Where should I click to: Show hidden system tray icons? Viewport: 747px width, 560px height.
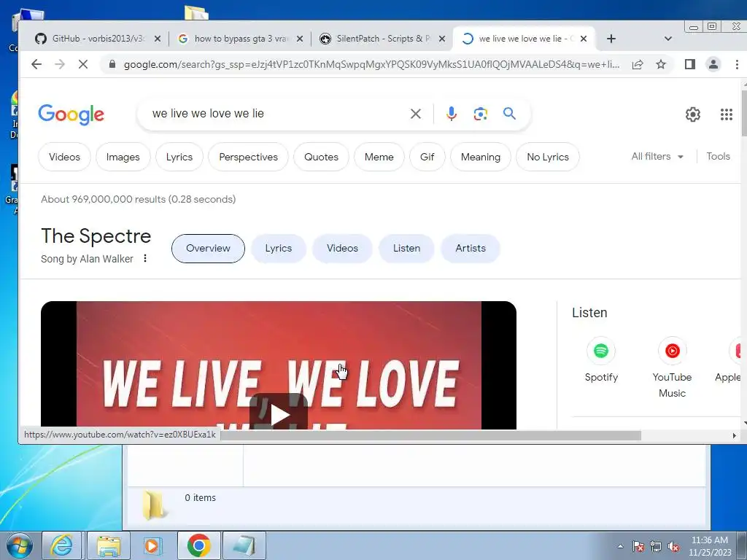tap(620, 546)
